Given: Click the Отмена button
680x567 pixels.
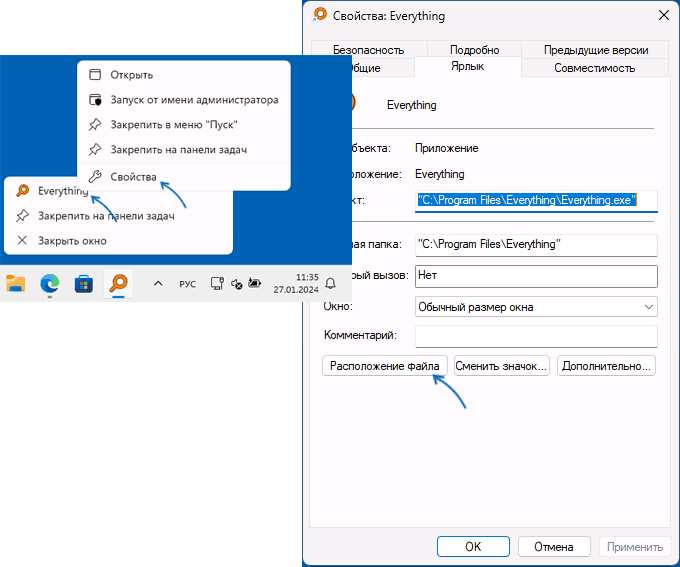Looking at the screenshot, I should [554, 547].
